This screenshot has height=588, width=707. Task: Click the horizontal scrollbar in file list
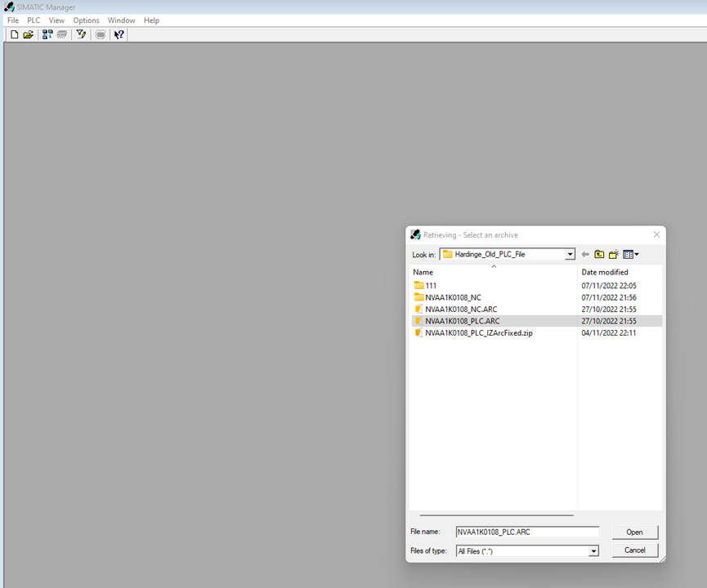(496, 515)
